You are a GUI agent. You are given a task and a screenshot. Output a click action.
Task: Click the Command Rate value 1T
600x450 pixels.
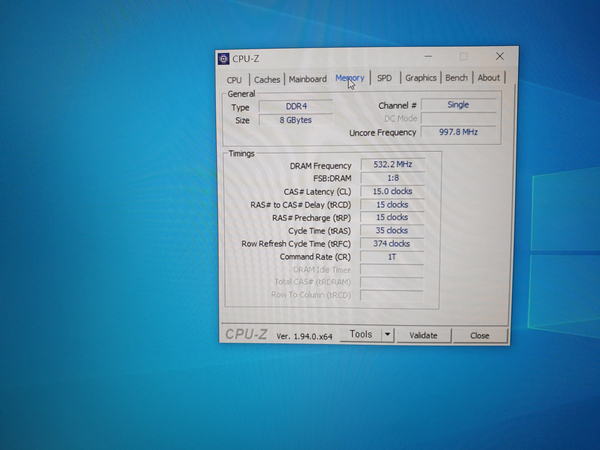pos(392,257)
